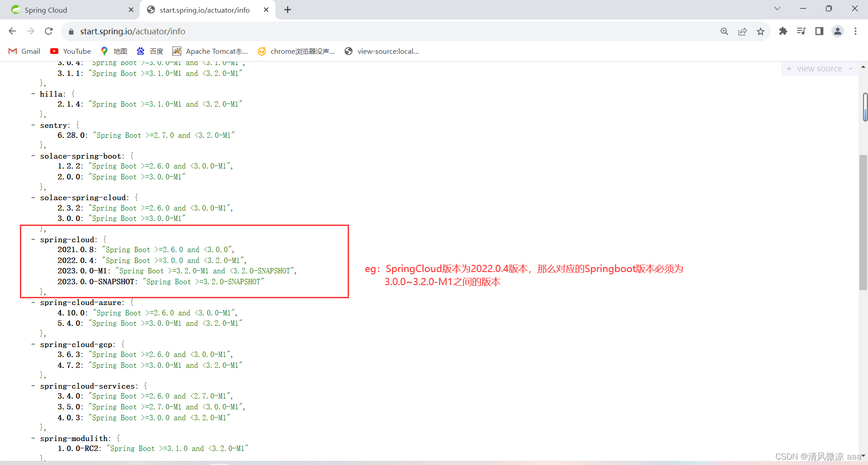Screen dimensions: 868x465
Task: Click the 2023.0.0-M1 version key
Action: pyautogui.click(x=83, y=271)
